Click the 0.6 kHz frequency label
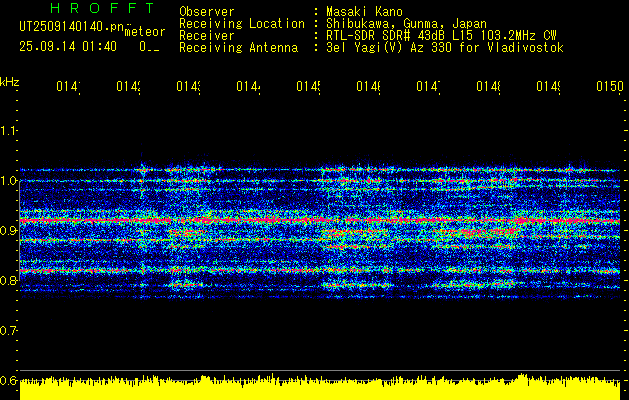629x400 pixels. (8, 380)
